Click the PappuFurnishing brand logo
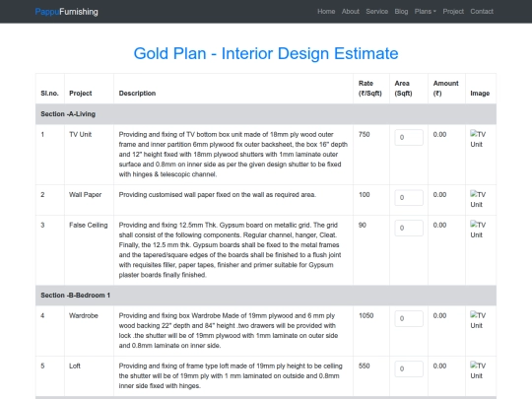Screen dimensions: 532x399 (x=67, y=12)
